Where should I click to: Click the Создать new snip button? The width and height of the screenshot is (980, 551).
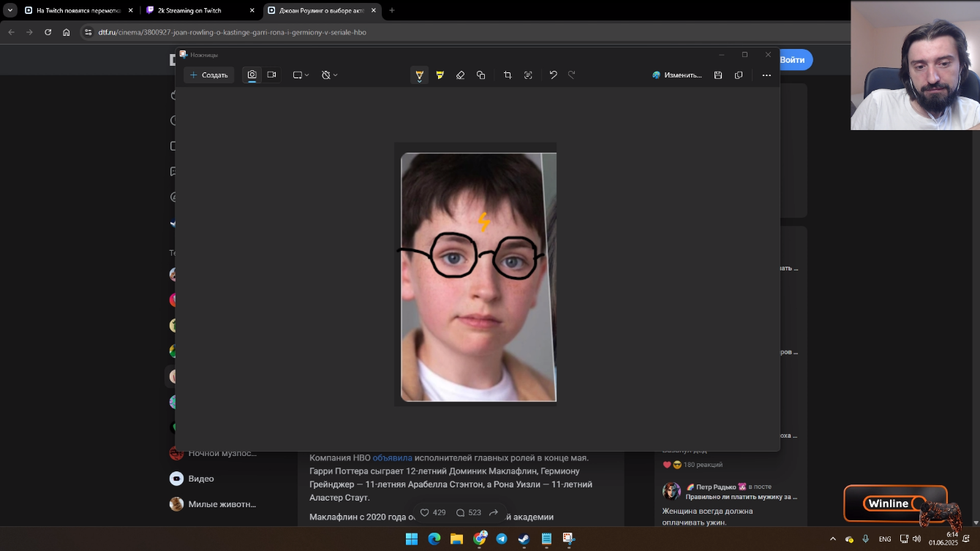[209, 75]
